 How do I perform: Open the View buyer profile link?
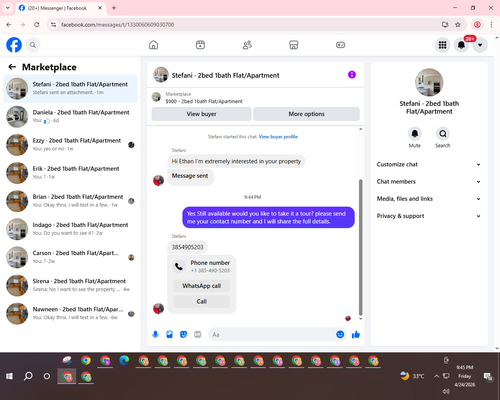click(x=278, y=137)
